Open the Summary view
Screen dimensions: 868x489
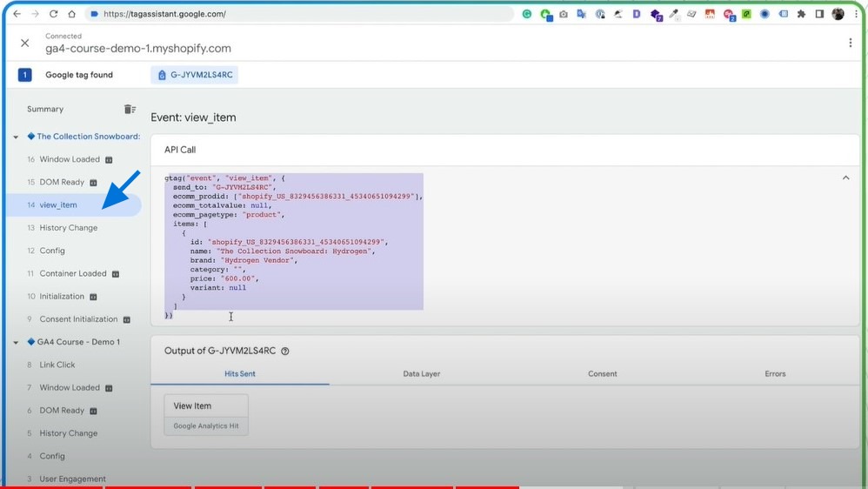(x=45, y=109)
